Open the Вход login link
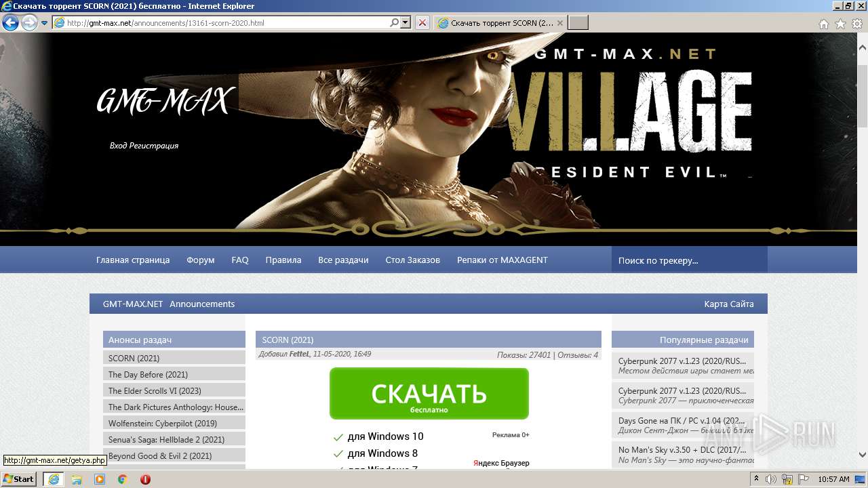Screen dimensions: 868x488 (x=118, y=146)
